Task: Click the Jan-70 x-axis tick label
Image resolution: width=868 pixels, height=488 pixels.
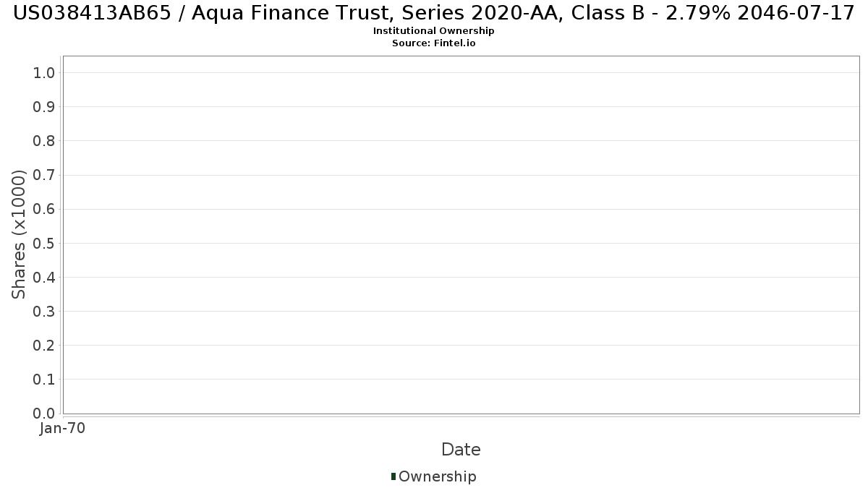Action: point(63,428)
